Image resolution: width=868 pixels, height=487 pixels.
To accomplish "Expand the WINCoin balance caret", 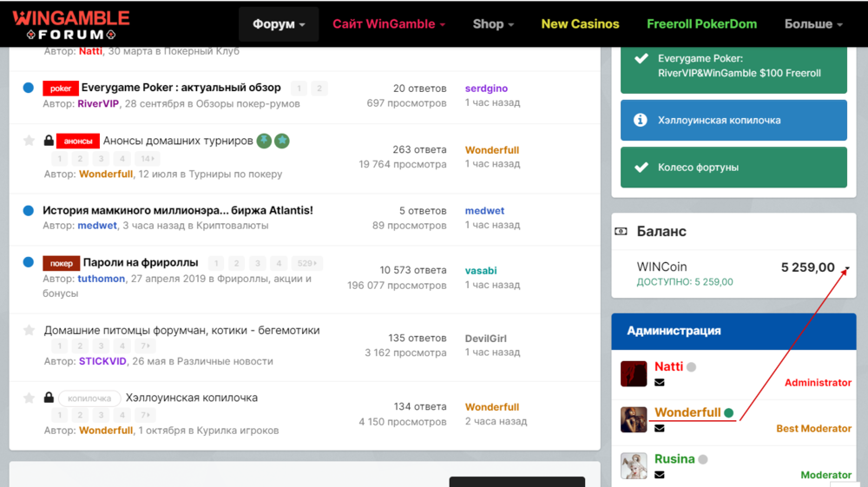I will [846, 268].
